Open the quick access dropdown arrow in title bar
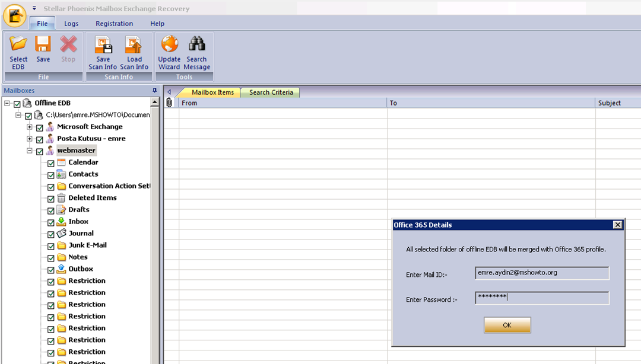Viewport: 641px width, 364px height. point(34,8)
